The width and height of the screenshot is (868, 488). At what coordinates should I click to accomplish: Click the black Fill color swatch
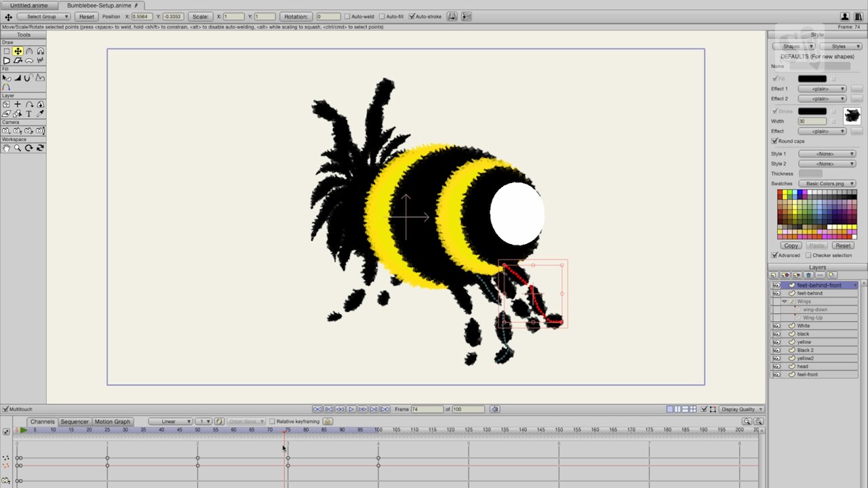coord(812,79)
